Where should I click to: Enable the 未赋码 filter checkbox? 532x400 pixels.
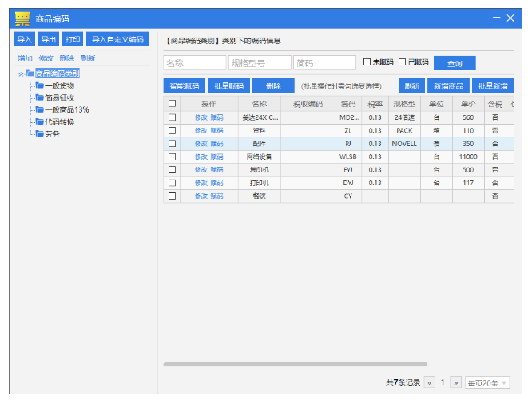click(367, 62)
